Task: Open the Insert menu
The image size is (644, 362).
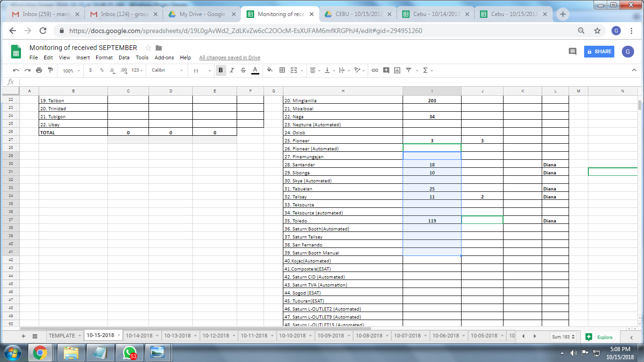Action: pos(83,58)
